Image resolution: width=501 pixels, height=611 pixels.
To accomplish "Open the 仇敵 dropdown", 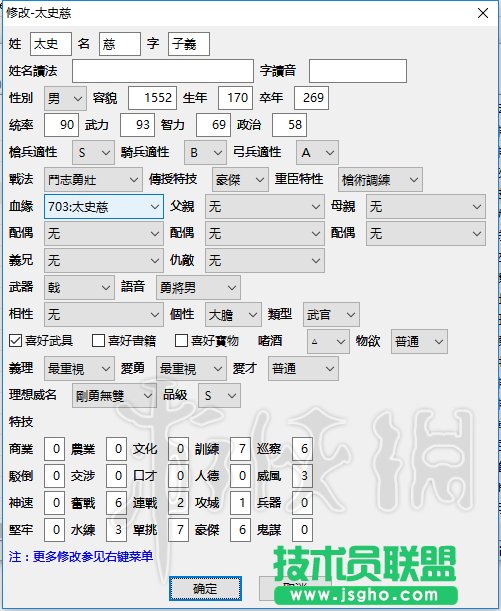I will pos(265,260).
